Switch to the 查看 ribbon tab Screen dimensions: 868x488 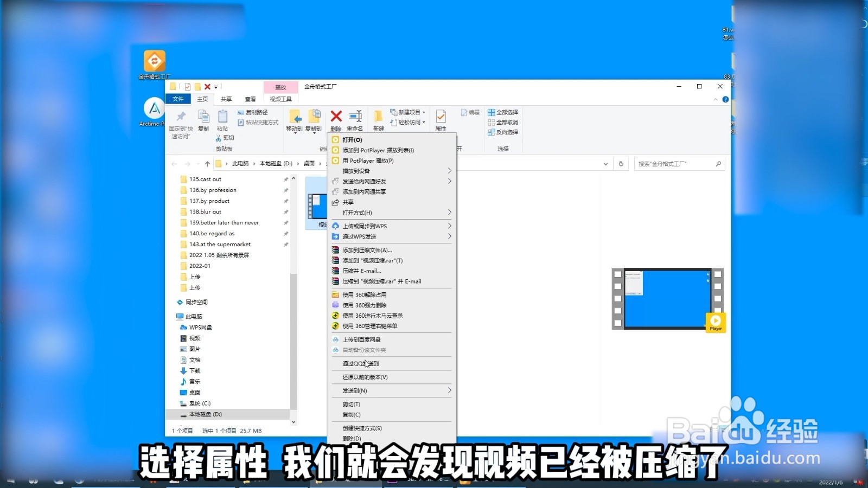250,99
